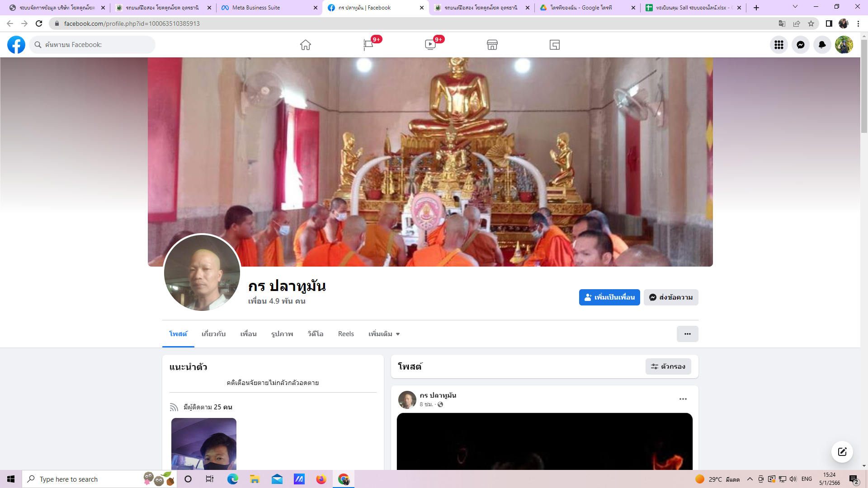
Task: Bookmark page with star icon
Action: [811, 23]
